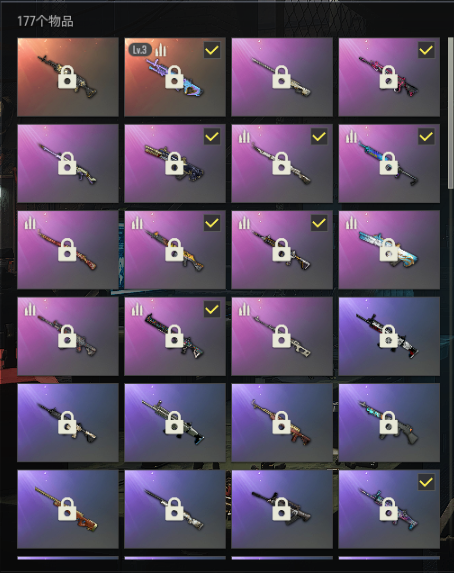Click the lock on the white-blue dragon gun skin
This screenshot has height=573, width=454.
click(x=389, y=250)
